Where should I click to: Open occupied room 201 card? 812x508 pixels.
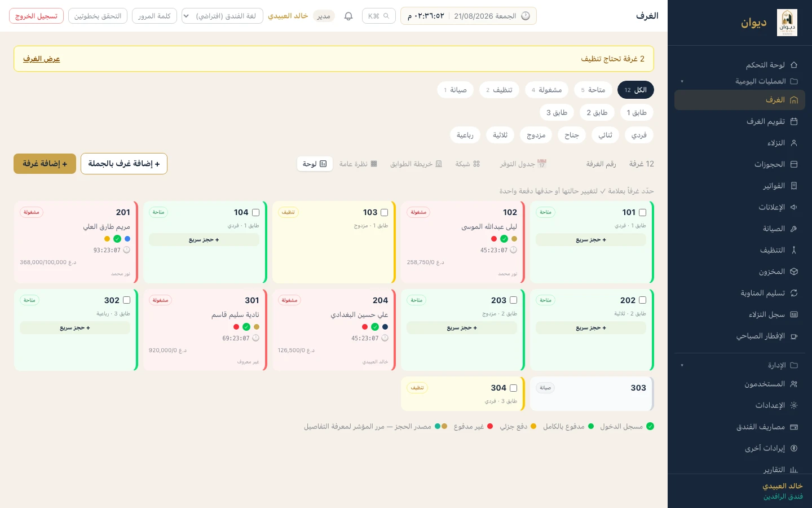(76, 242)
